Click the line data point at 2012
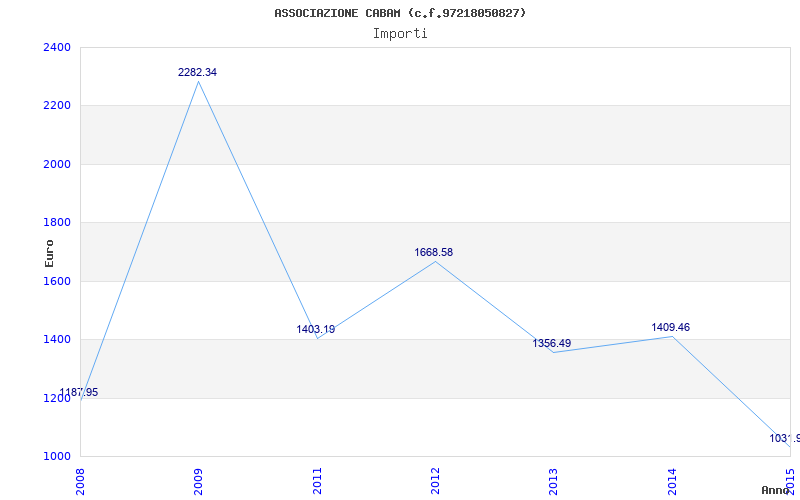Image resolution: width=800 pixels, height=500 pixels. [435, 261]
